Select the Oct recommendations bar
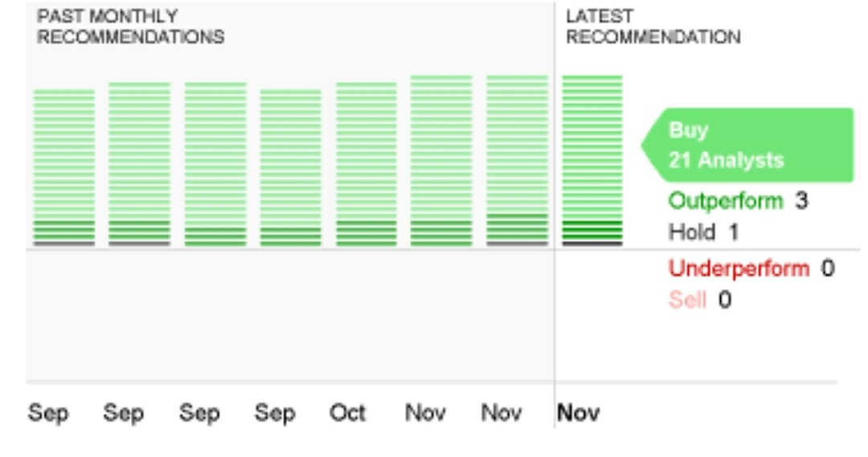This screenshot has height=457, width=868. click(x=366, y=164)
